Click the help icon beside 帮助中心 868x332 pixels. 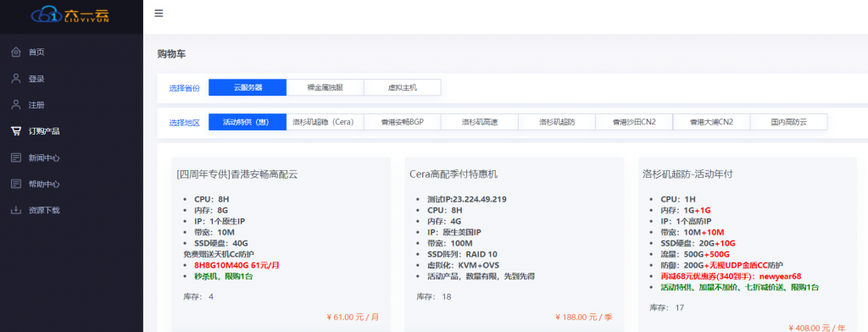16,184
